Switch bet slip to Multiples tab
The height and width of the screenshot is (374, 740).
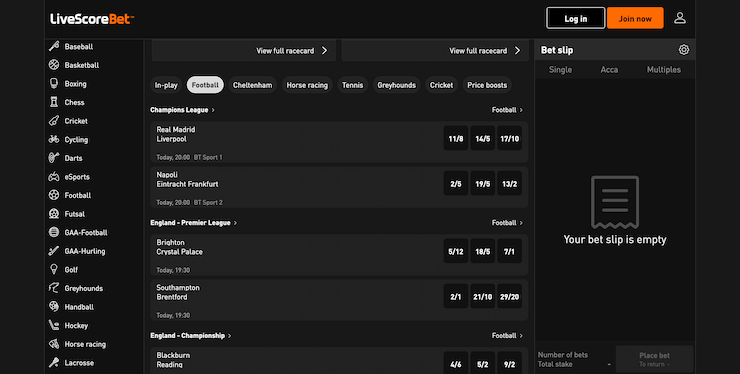coord(664,69)
